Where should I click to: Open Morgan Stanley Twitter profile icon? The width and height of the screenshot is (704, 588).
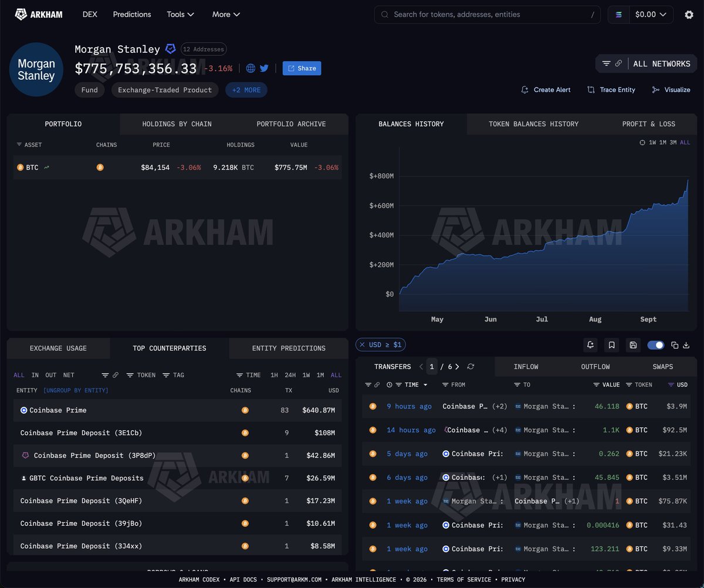tap(264, 68)
